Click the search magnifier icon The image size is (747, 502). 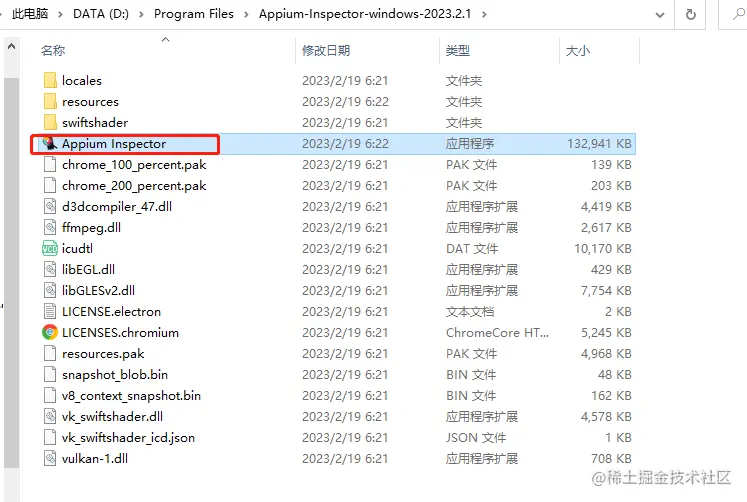[738, 14]
